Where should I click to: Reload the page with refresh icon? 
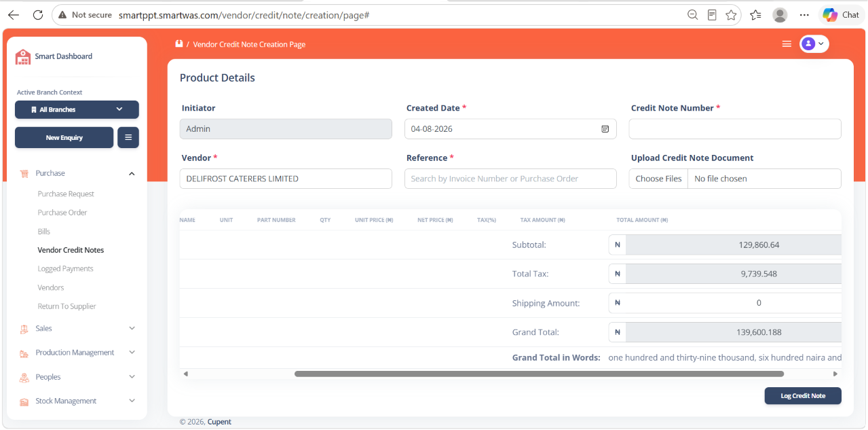38,15
